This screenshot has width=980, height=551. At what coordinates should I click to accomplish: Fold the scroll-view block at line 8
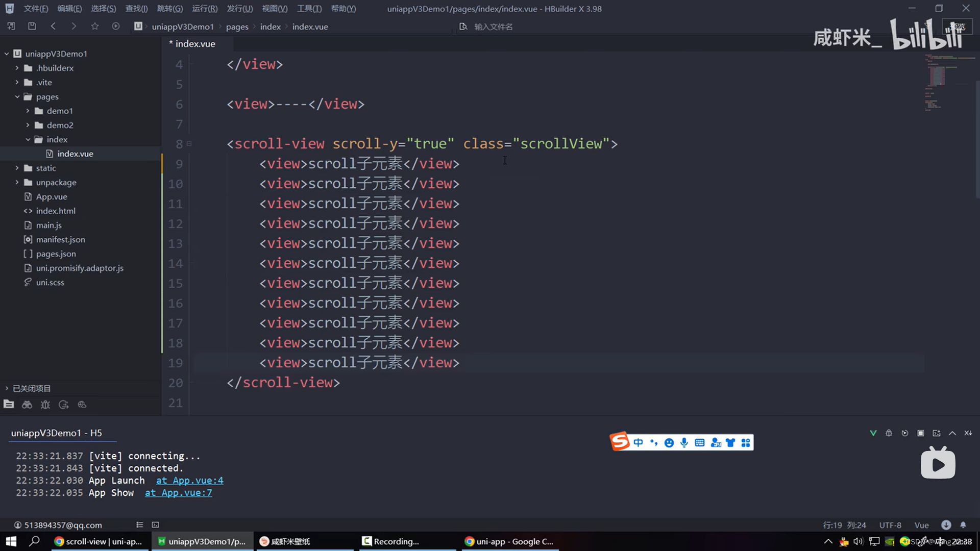coord(189,144)
